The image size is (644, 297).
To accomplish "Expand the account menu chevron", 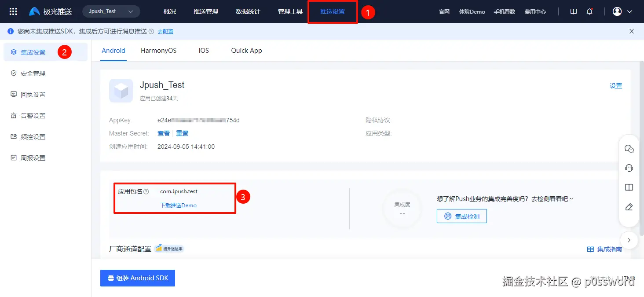I will coord(629,12).
